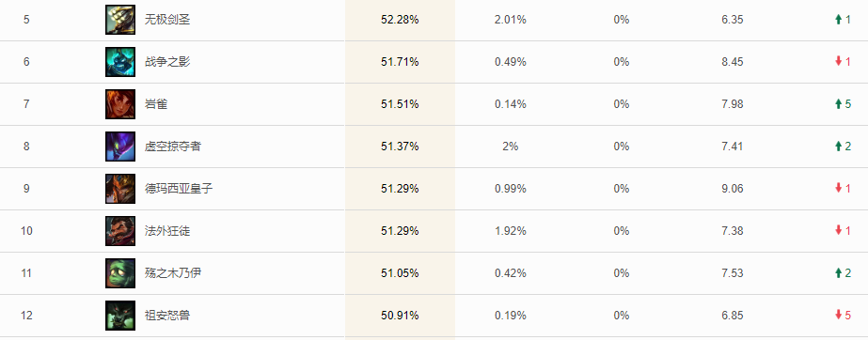Follow the 岩雀 champion name link
Screen dimensions: 868x340
pos(155,104)
